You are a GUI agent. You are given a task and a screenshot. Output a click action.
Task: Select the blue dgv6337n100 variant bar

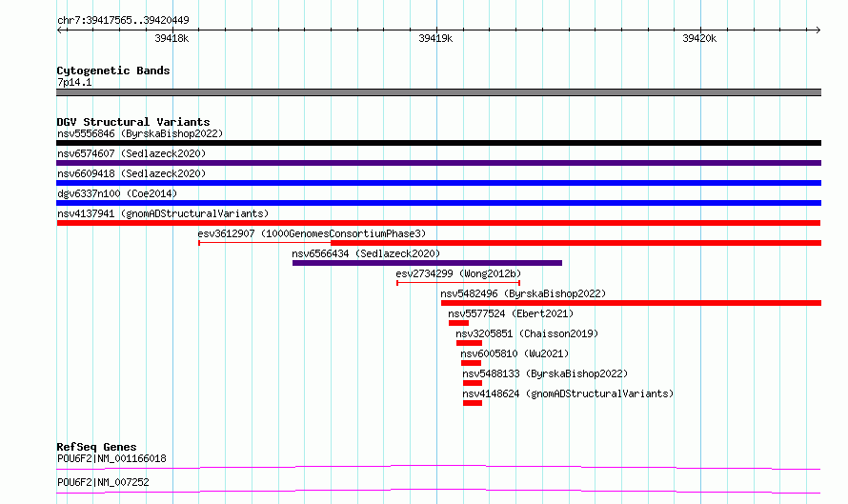point(438,203)
